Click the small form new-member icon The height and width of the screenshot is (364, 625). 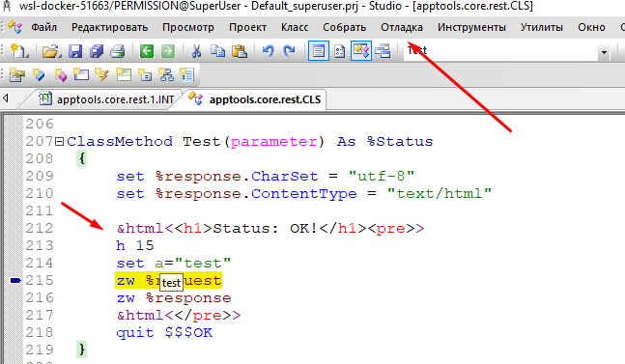[x=144, y=74]
